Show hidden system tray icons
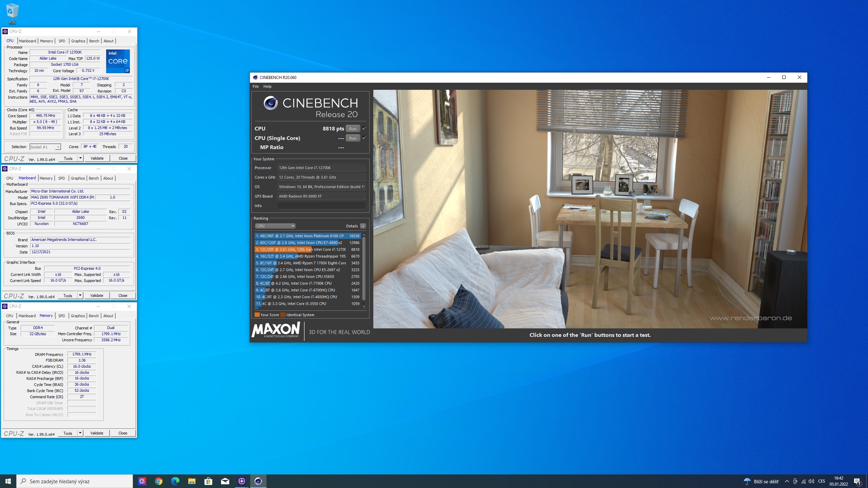The height and width of the screenshot is (488, 868). point(787,481)
